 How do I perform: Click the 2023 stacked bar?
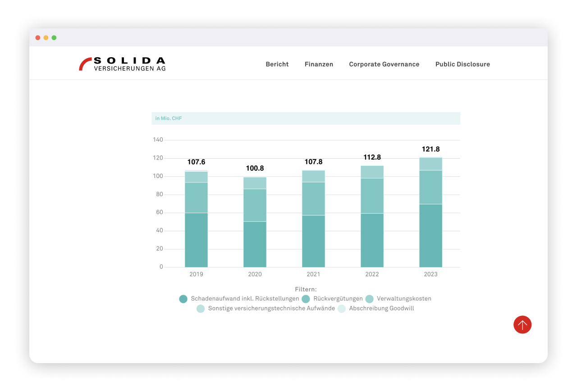pos(430,212)
